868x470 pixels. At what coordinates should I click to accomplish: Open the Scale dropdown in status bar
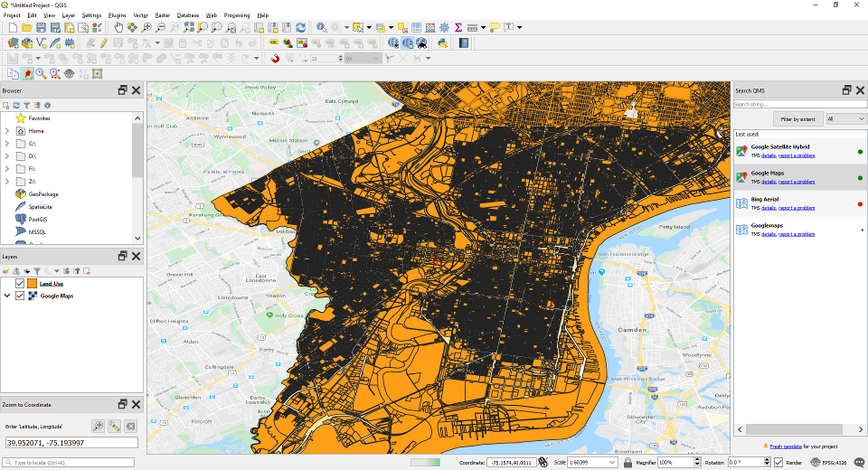click(613, 462)
